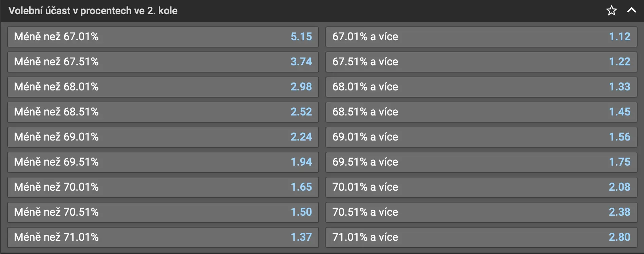
Task: Click the favorite star icon
Action: click(x=611, y=10)
